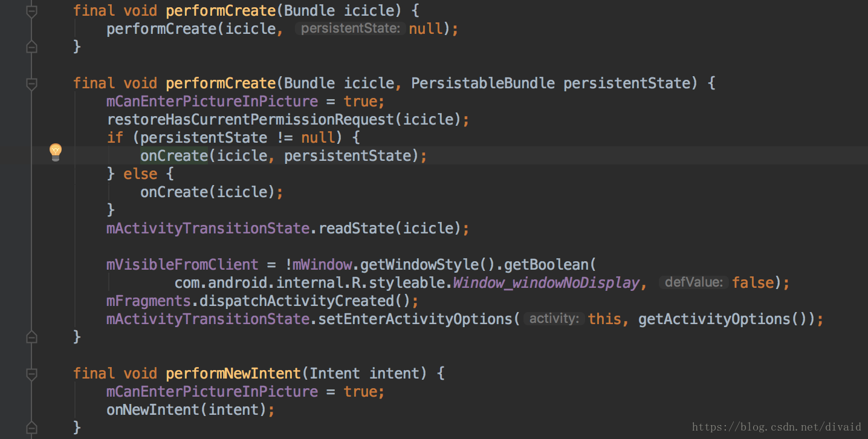
Task: Click the defValue: inline parameter hint
Action: click(x=693, y=282)
